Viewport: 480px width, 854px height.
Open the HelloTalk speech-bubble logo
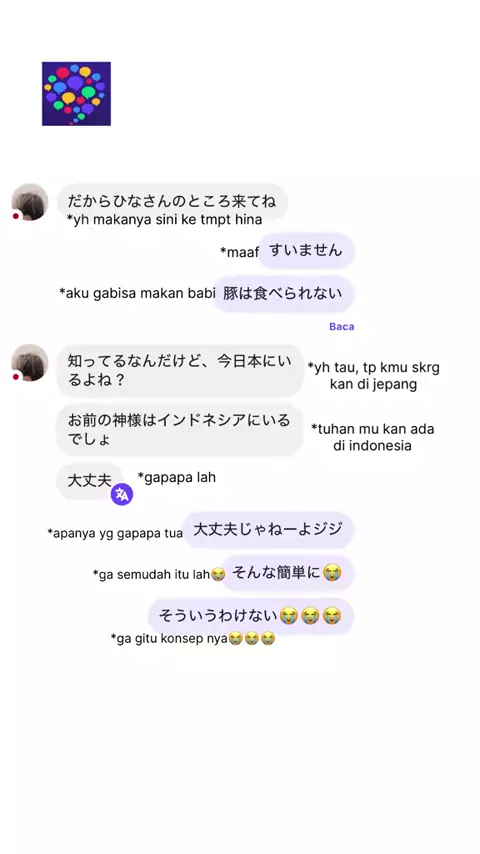click(x=76, y=94)
